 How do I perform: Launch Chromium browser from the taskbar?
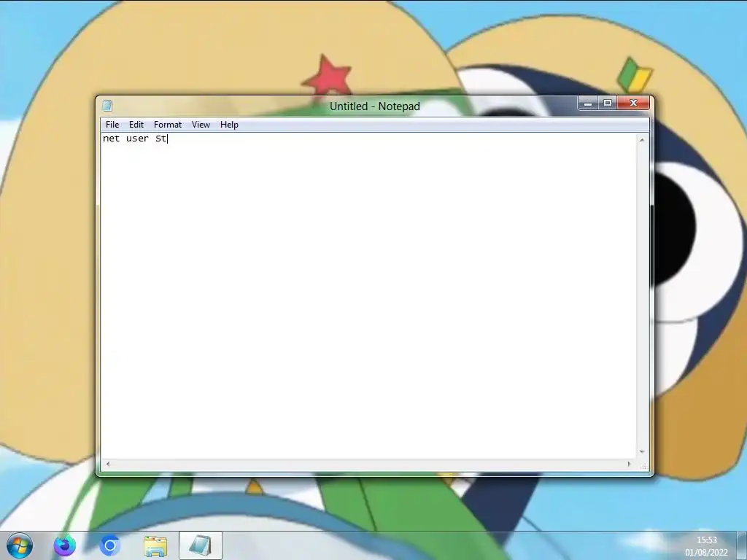point(109,545)
